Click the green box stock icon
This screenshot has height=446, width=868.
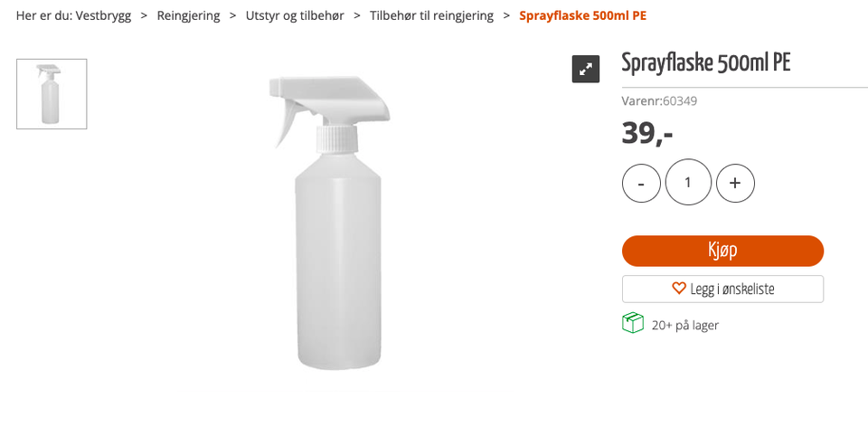[633, 323]
